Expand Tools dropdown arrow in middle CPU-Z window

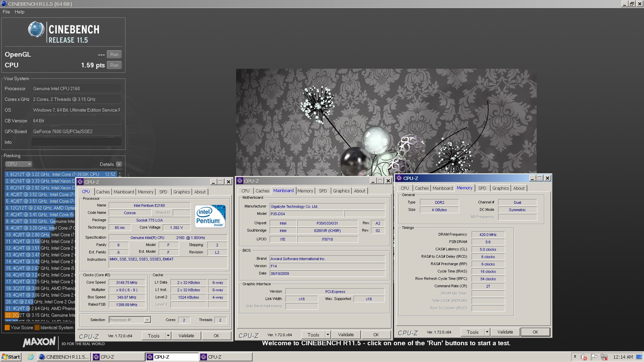328,335
